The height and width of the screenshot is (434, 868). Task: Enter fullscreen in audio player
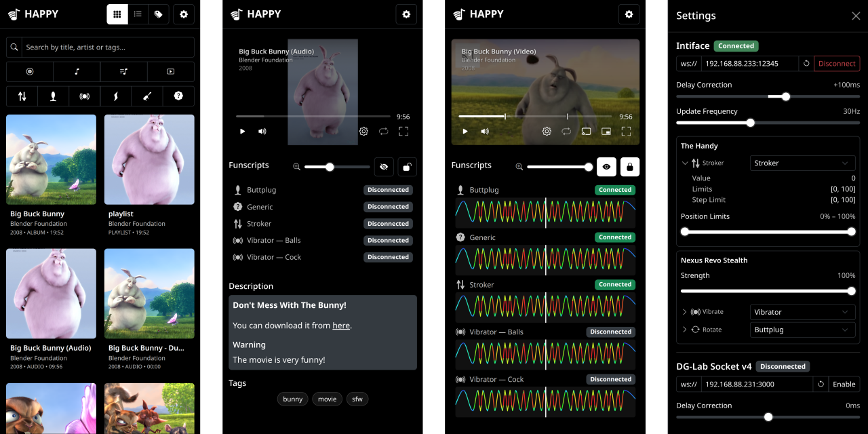point(403,132)
